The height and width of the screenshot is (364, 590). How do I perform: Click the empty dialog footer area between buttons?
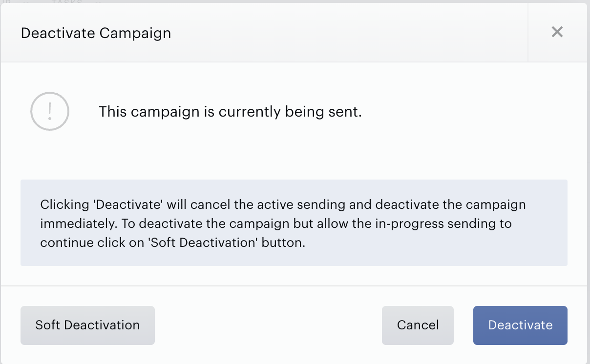click(268, 325)
